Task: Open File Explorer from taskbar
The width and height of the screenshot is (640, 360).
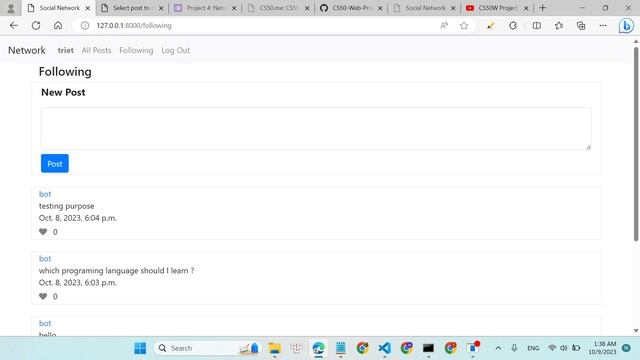Action: pyautogui.click(x=275, y=348)
